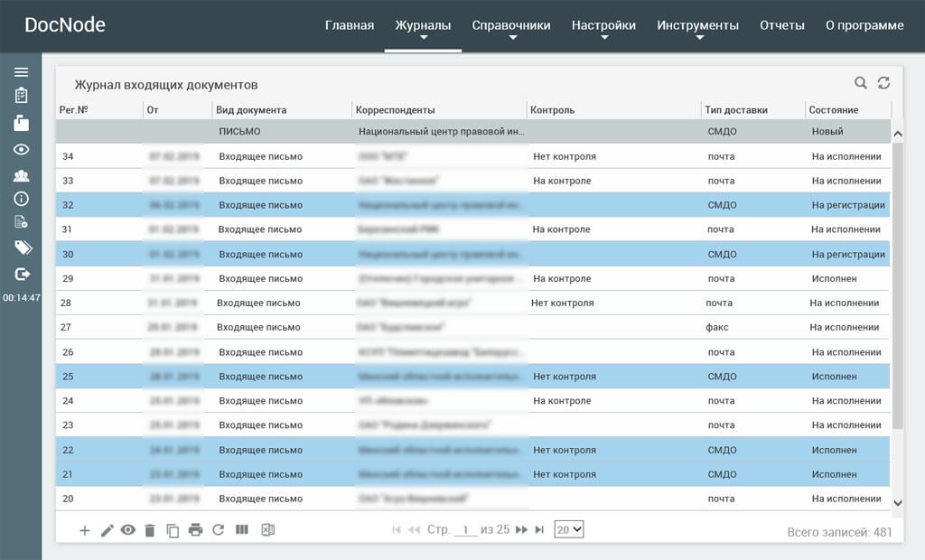Select the row with registration number 22
The image size is (925, 560).
click(473, 450)
